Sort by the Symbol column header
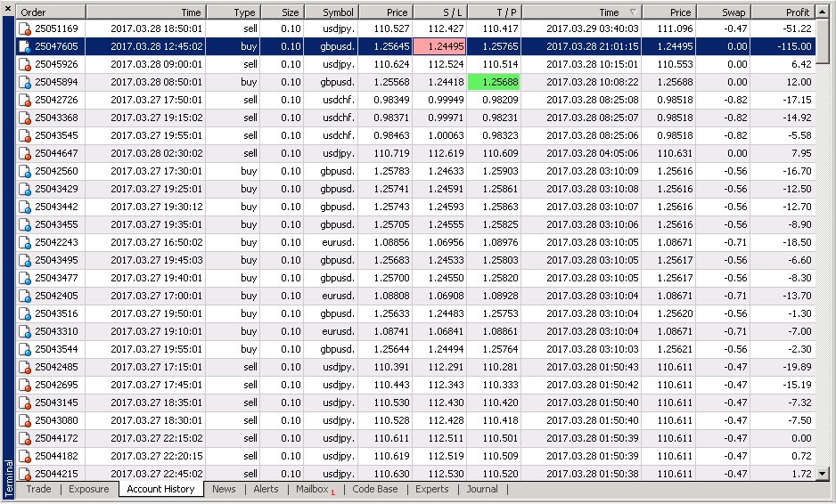 click(331, 12)
